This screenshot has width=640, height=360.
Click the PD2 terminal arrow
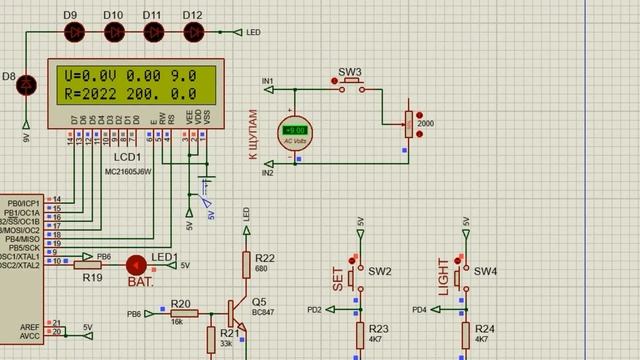331,310
